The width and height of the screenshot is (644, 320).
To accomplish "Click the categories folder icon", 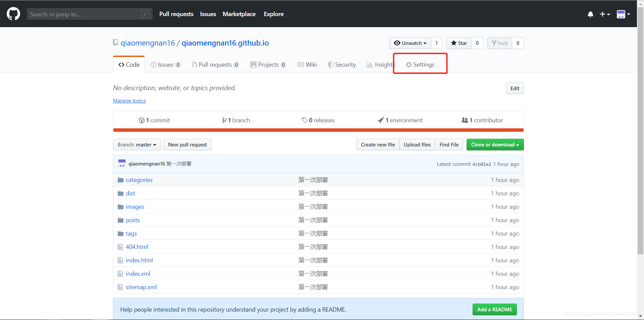I will coord(121,180).
